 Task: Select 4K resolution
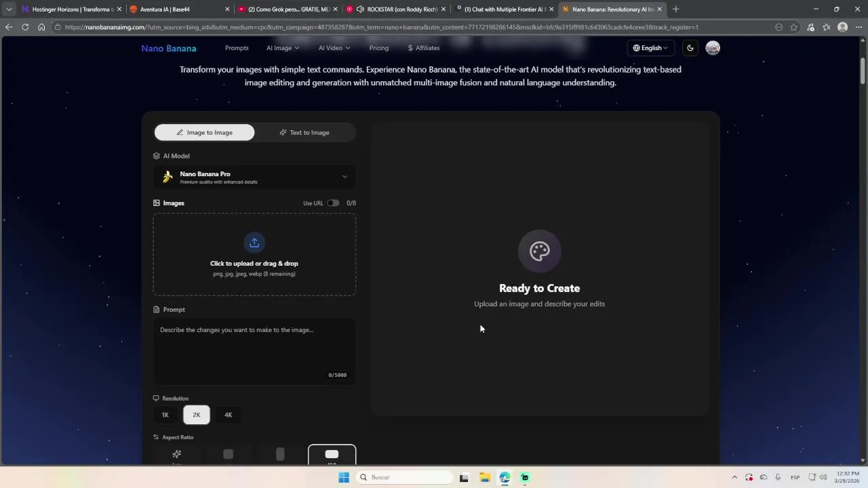[x=229, y=415]
